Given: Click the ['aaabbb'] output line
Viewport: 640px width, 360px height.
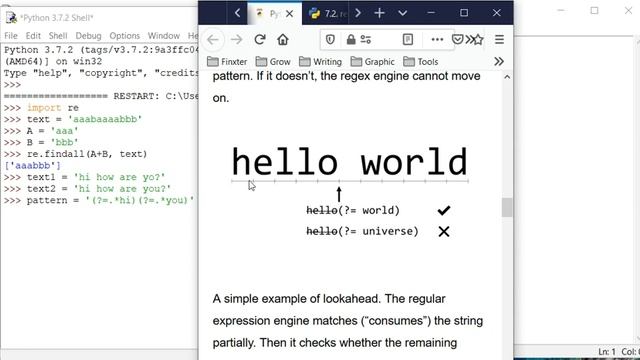Looking at the screenshot, I should coord(32,166).
